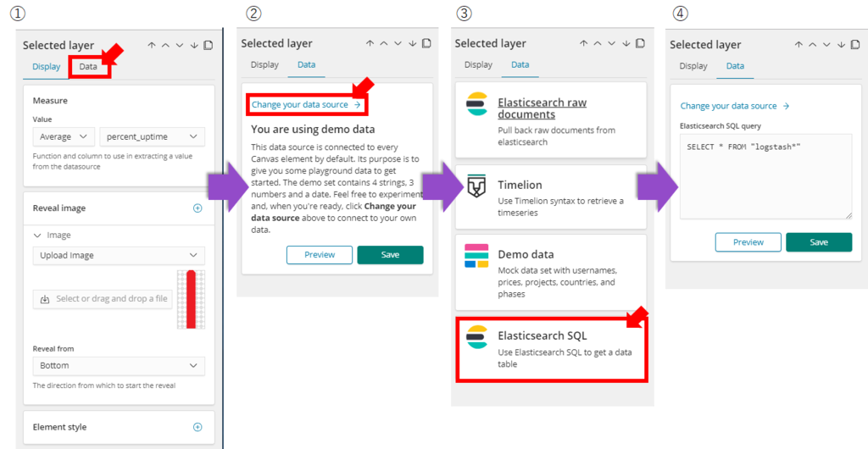
Task: Move layer to top in panel 3
Action: click(584, 43)
